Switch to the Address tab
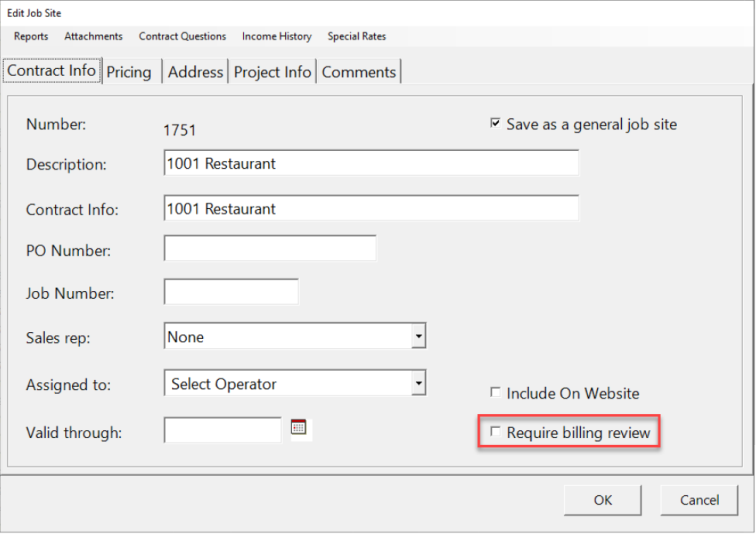 coord(195,72)
